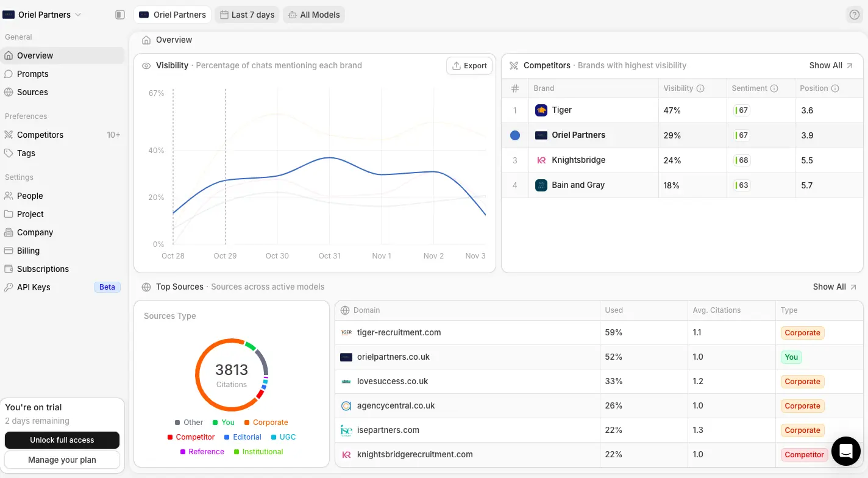Expand the Oriel Partners workspace dropdown
This screenshot has width=868, height=478.
tap(42, 15)
